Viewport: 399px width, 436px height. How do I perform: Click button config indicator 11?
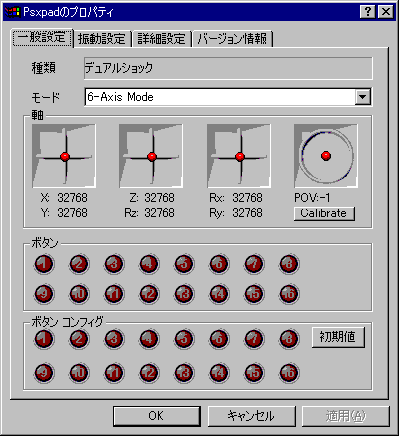pos(114,373)
